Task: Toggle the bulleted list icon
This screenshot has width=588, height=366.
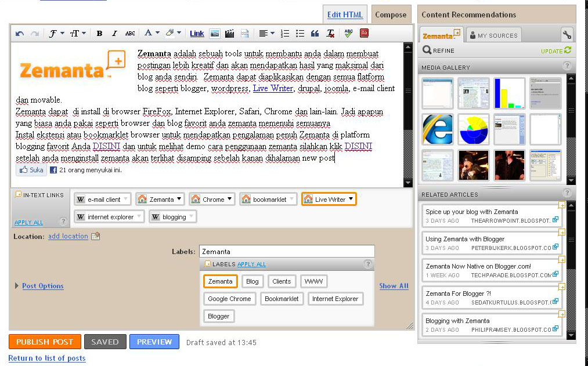Action: point(300,33)
